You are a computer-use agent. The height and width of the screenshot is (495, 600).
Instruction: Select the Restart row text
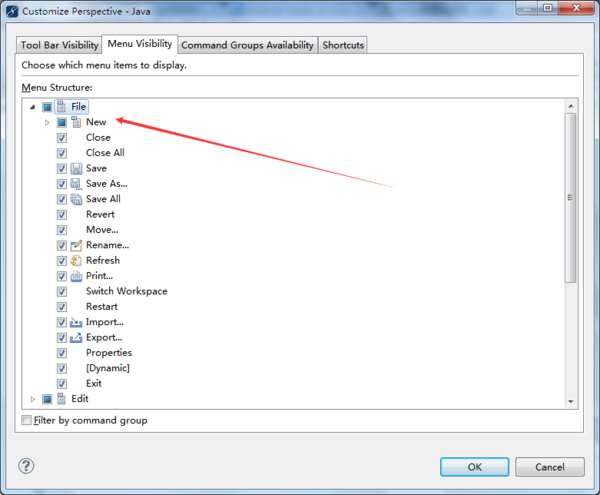tap(102, 306)
